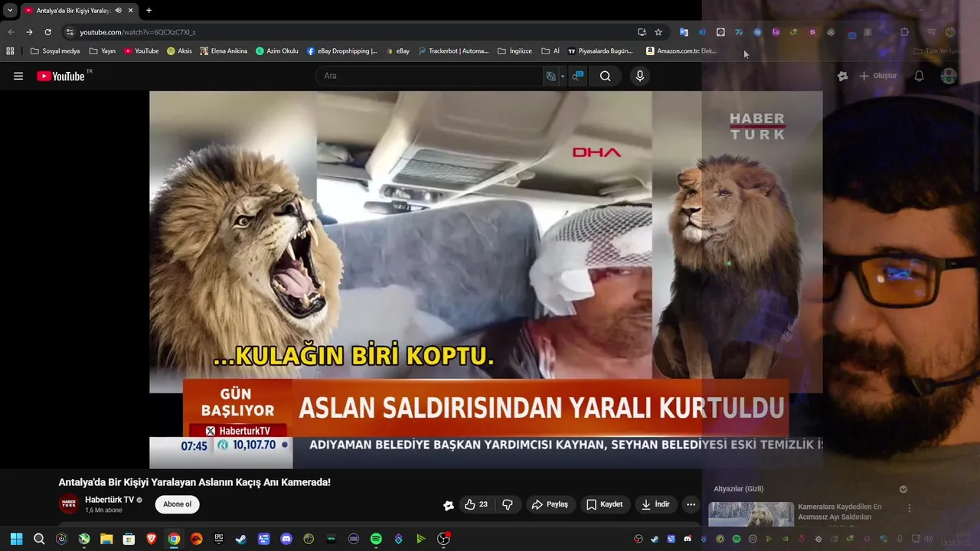Image resolution: width=980 pixels, height=551 pixels.
Task: Open the Chrome apps grid shortcut
Action: pos(10,51)
